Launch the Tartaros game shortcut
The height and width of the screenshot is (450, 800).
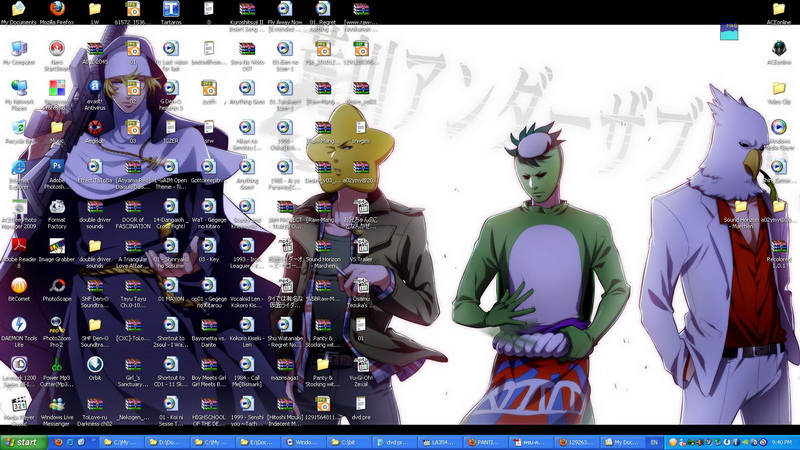[x=171, y=13]
